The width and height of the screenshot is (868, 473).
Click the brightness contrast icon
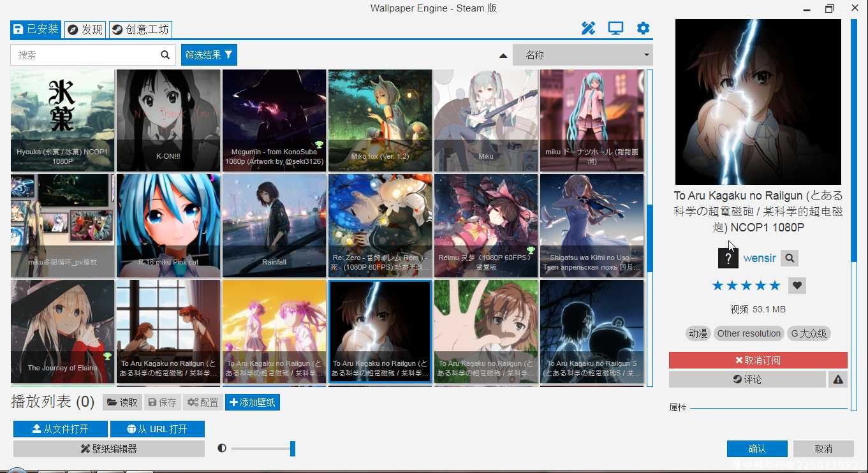point(222,448)
